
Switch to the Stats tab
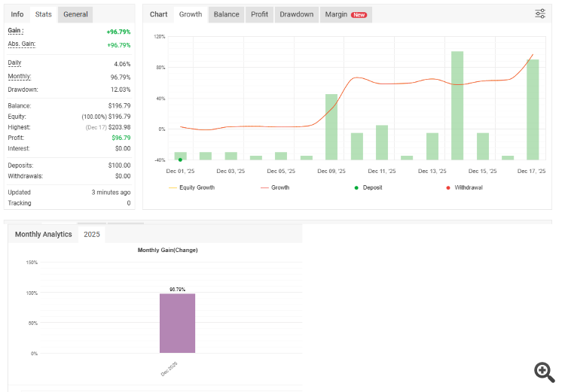click(43, 14)
